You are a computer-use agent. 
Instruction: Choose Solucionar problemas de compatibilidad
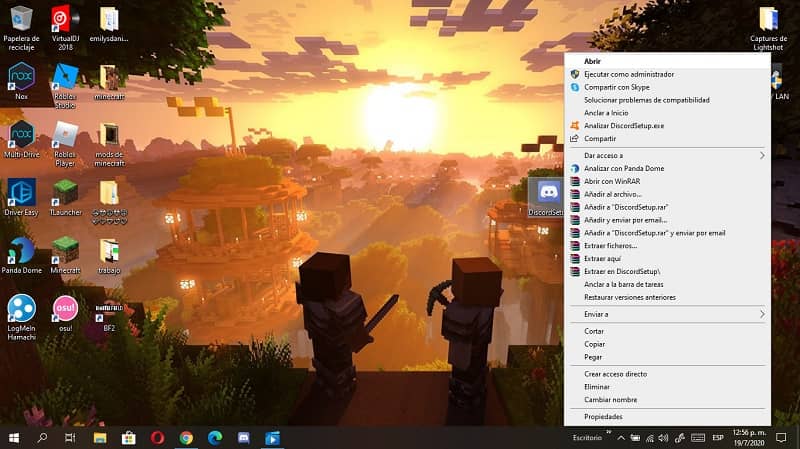667,100
